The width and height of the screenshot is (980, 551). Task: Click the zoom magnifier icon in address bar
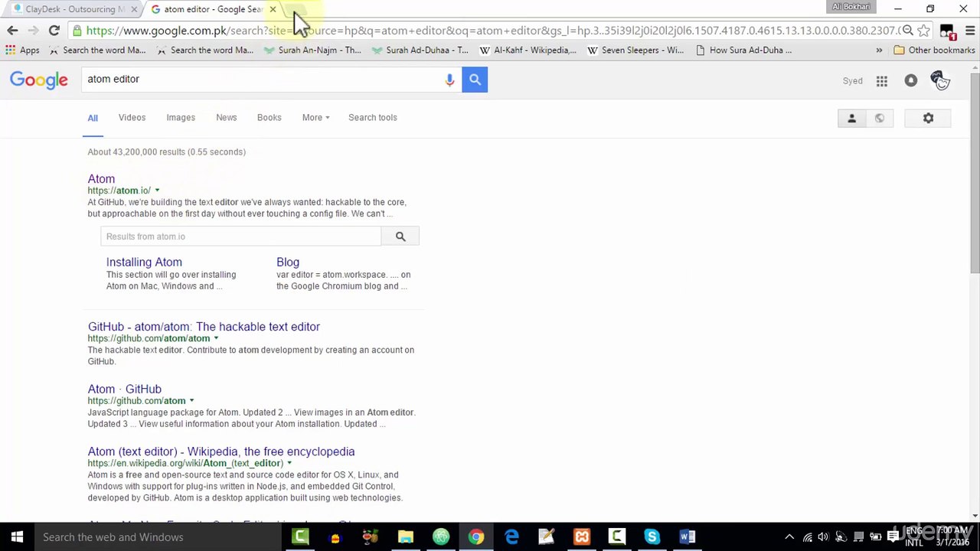click(907, 31)
